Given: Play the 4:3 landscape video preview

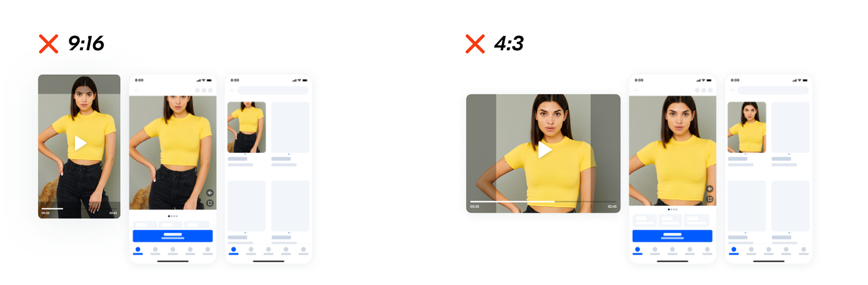Looking at the screenshot, I should 545,150.
